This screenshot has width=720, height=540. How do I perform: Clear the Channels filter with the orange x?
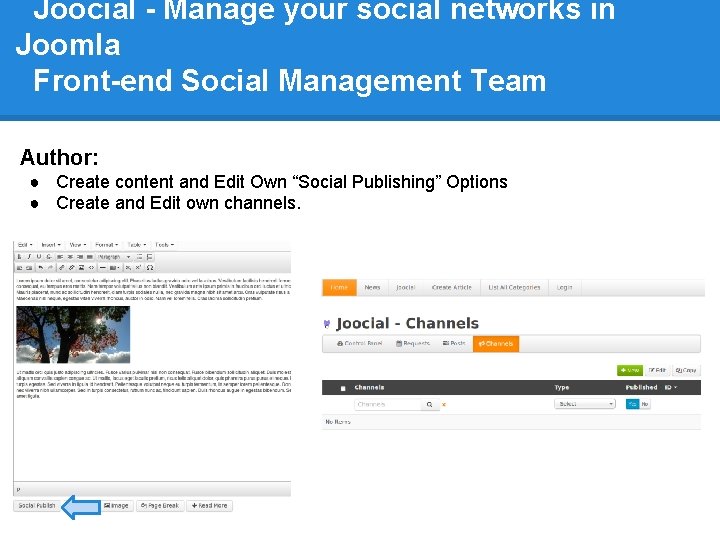pos(444,405)
